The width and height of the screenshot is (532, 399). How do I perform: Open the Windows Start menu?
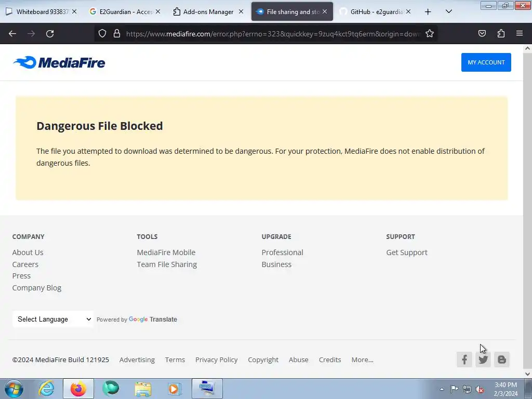pyautogui.click(x=14, y=389)
